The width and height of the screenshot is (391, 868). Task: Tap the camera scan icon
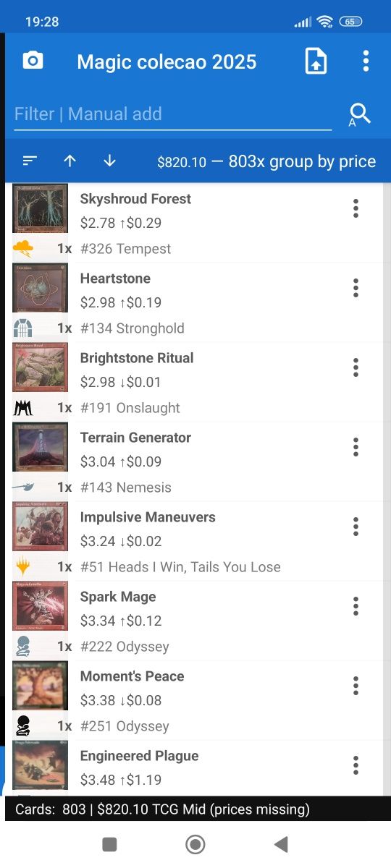(x=33, y=61)
